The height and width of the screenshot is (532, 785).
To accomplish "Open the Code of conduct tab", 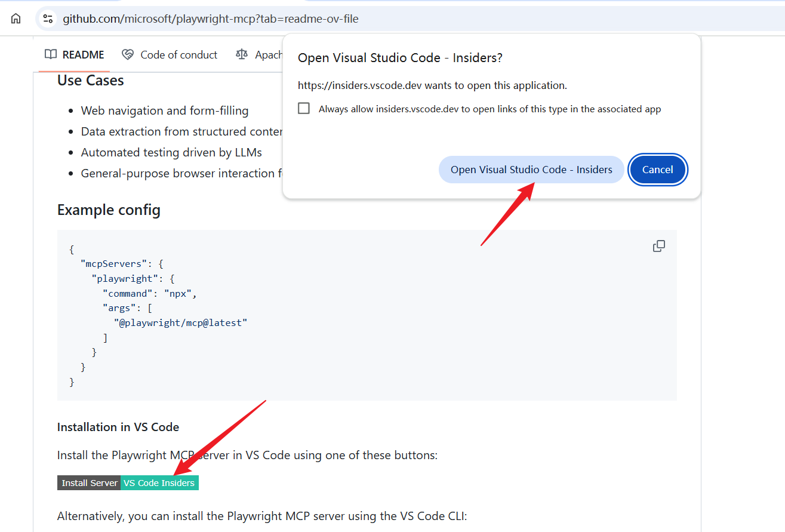I will pyautogui.click(x=170, y=54).
